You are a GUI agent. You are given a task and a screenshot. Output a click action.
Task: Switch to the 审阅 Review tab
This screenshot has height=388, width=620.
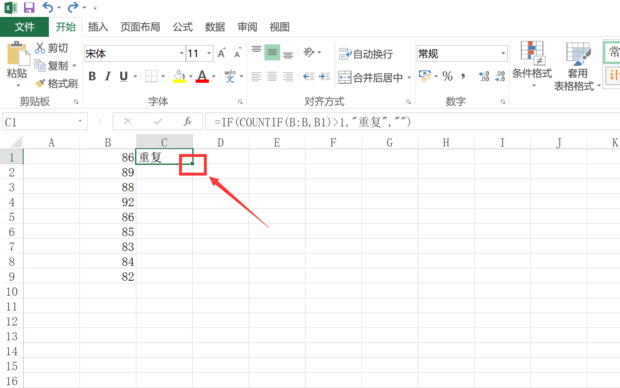pos(247,27)
